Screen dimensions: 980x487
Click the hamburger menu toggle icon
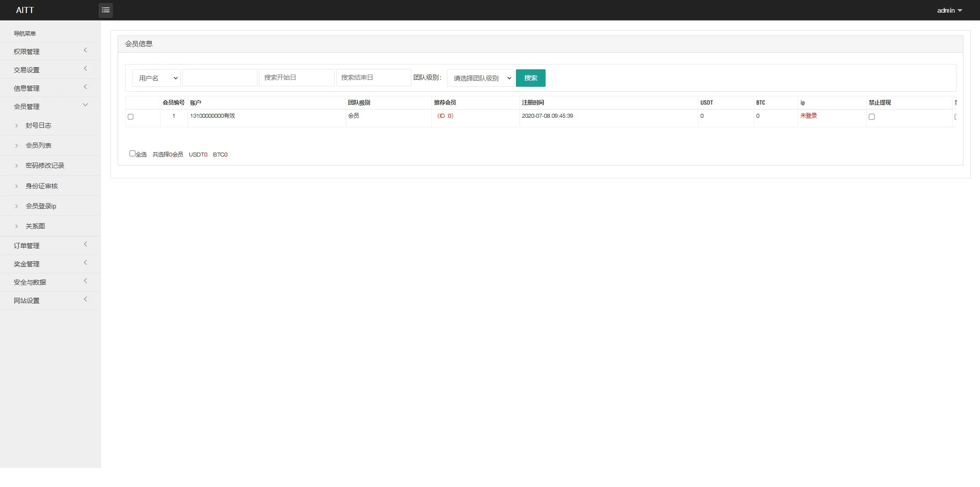click(x=106, y=10)
